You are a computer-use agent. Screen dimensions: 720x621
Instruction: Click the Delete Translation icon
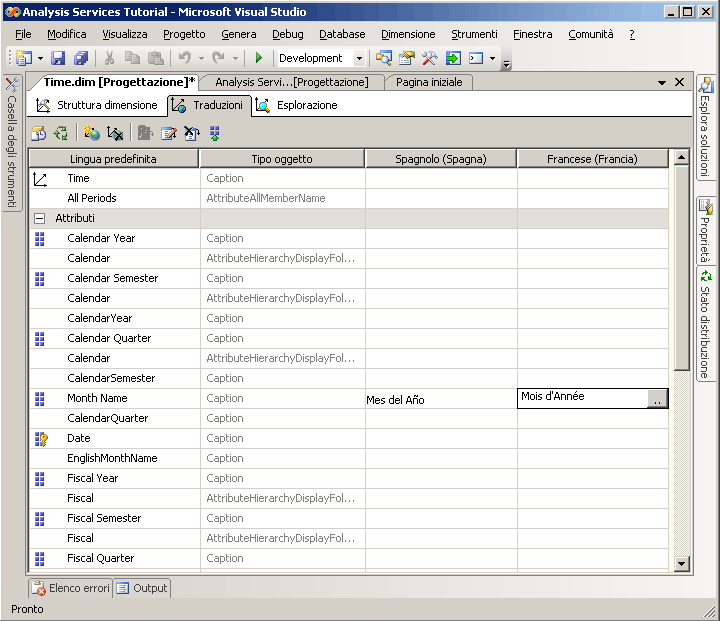[115, 133]
